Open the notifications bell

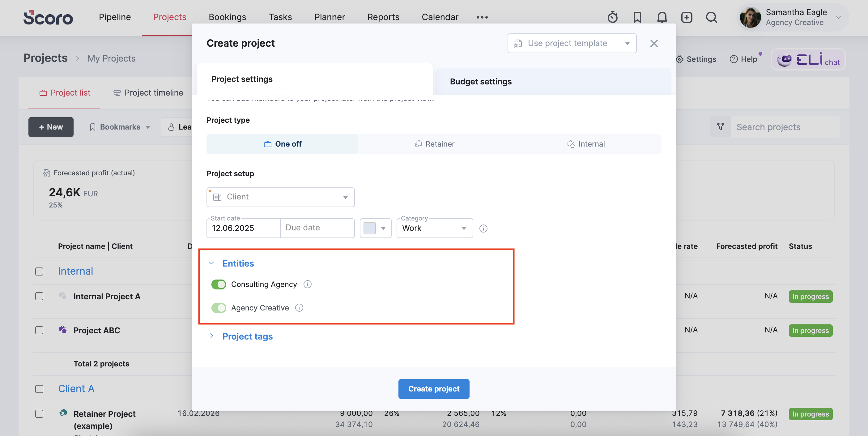(662, 17)
